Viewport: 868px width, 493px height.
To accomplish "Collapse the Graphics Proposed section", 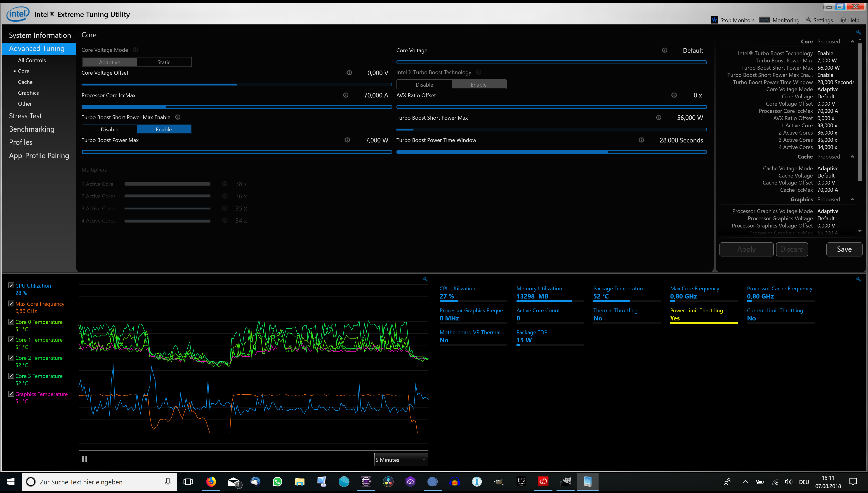I will (852, 199).
